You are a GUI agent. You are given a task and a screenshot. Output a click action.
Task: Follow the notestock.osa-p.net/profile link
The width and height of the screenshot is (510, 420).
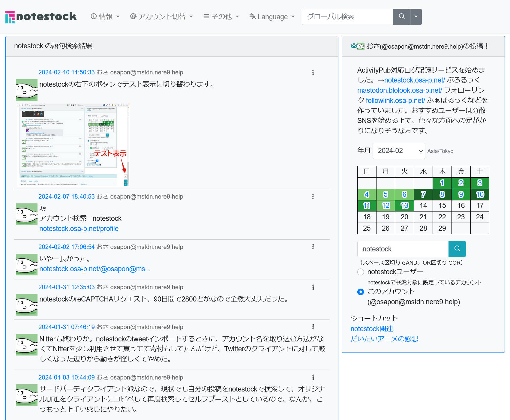(79, 229)
